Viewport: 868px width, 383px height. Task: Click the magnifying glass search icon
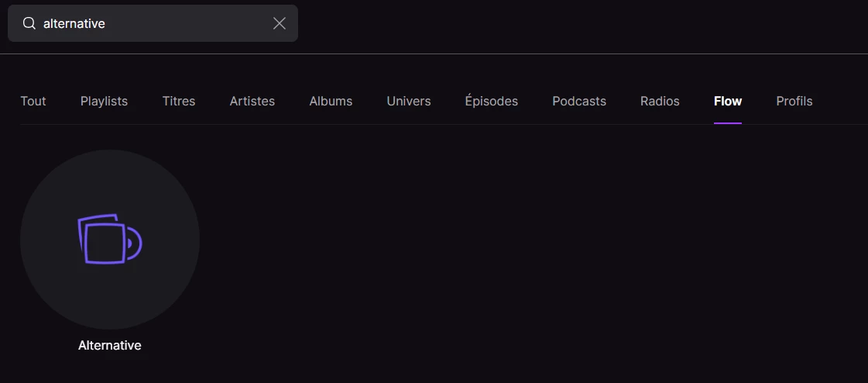click(29, 23)
